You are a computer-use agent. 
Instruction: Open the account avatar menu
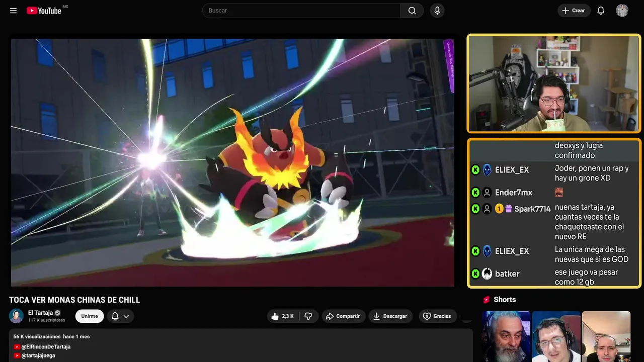coord(622,11)
